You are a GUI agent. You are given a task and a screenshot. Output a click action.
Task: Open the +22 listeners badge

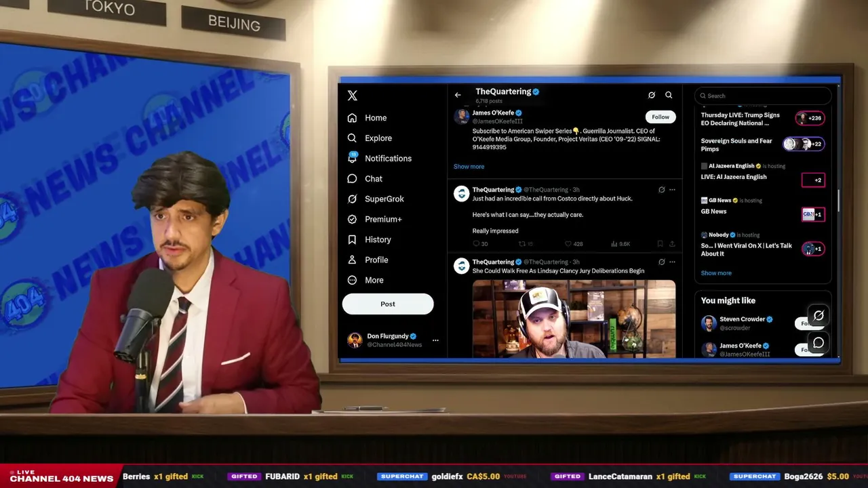[x=804, y=144]
